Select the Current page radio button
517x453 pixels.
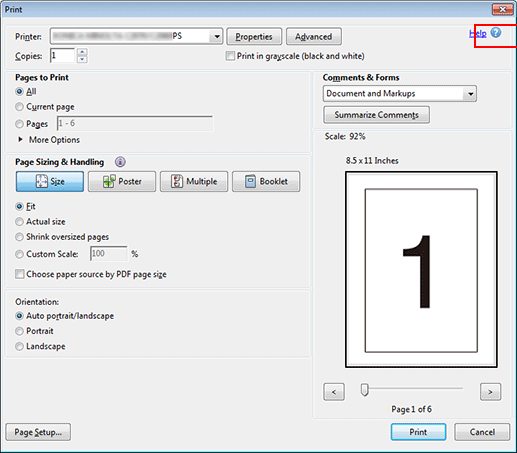click(19, 107)
